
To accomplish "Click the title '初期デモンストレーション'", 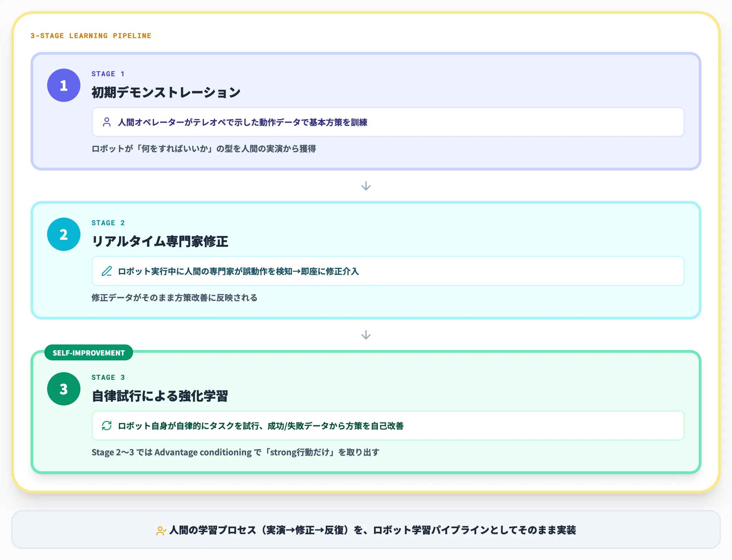I will coord(166,93).
